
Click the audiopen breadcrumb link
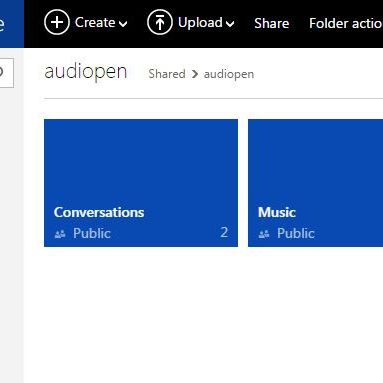pyautogui.click(x=229, y=74)
